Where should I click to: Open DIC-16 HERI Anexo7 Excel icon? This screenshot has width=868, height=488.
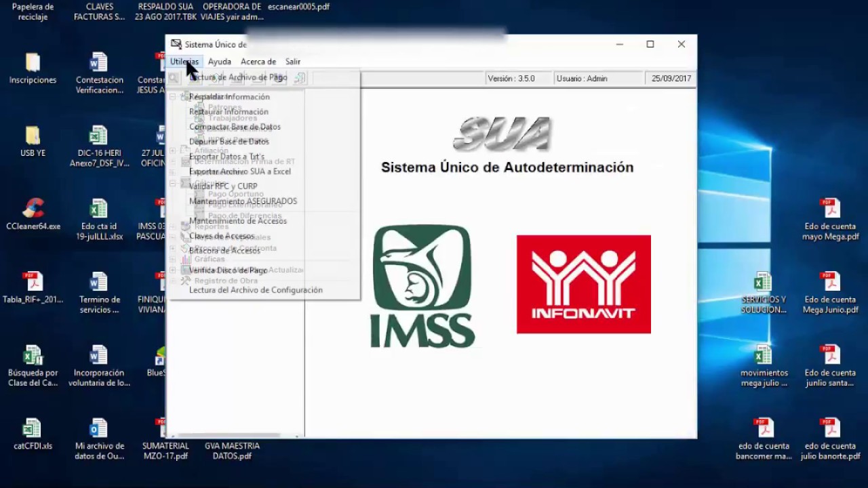coord(99,136)
